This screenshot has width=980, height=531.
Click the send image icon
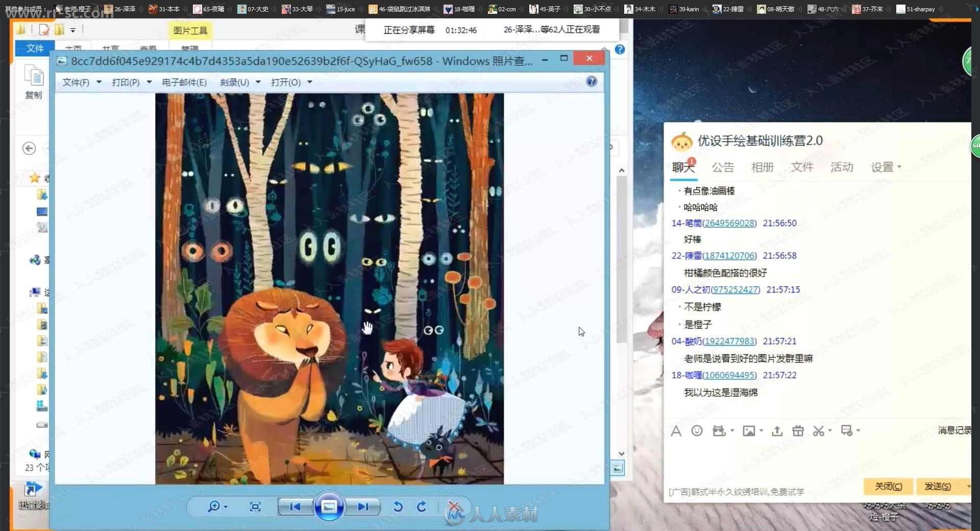(749, 431)
